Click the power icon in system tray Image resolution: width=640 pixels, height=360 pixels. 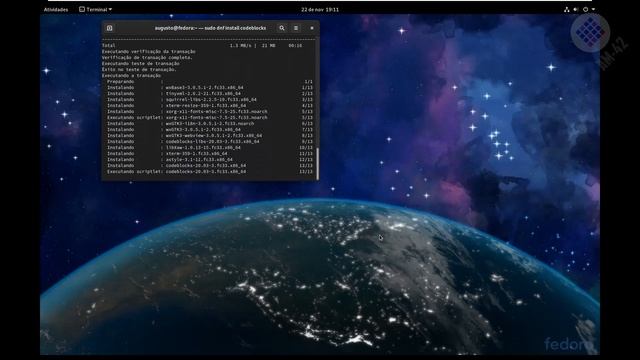tap(586, 9)
